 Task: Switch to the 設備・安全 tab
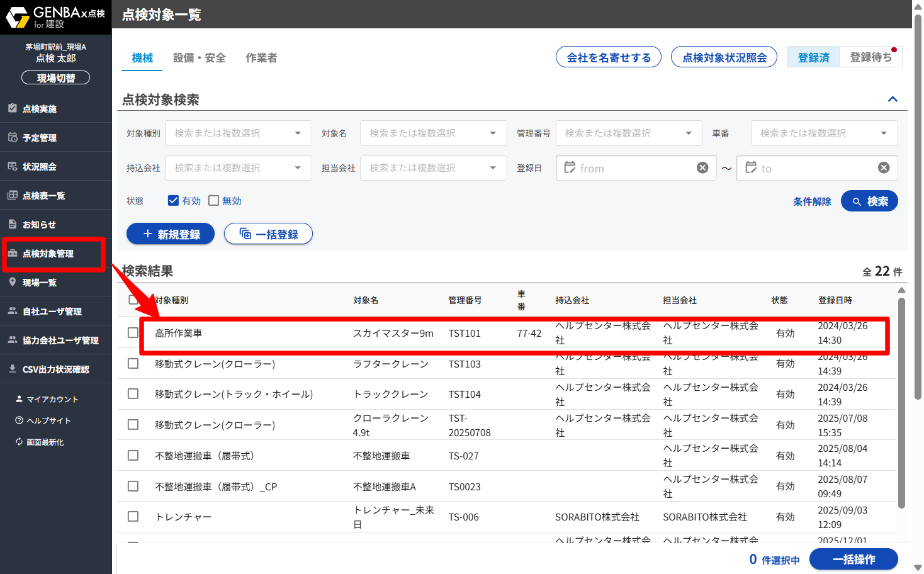(199, 58)
